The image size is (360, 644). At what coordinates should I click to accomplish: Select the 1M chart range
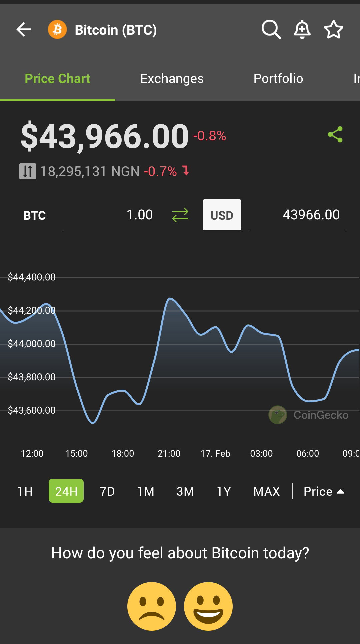146,491
